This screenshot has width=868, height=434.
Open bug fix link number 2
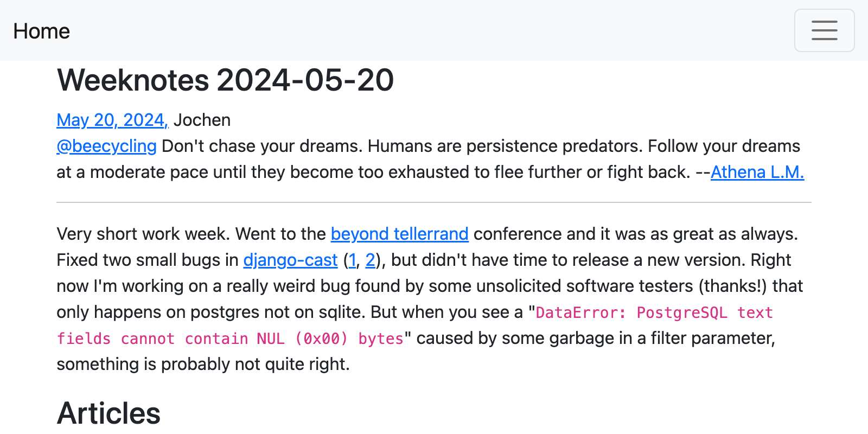pos(370,260)
